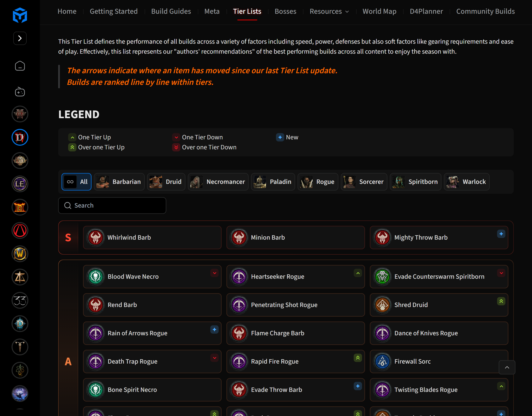
Task: Open the Evade Counterswarm Spiritborn build
Action: (x=439, y=276)
